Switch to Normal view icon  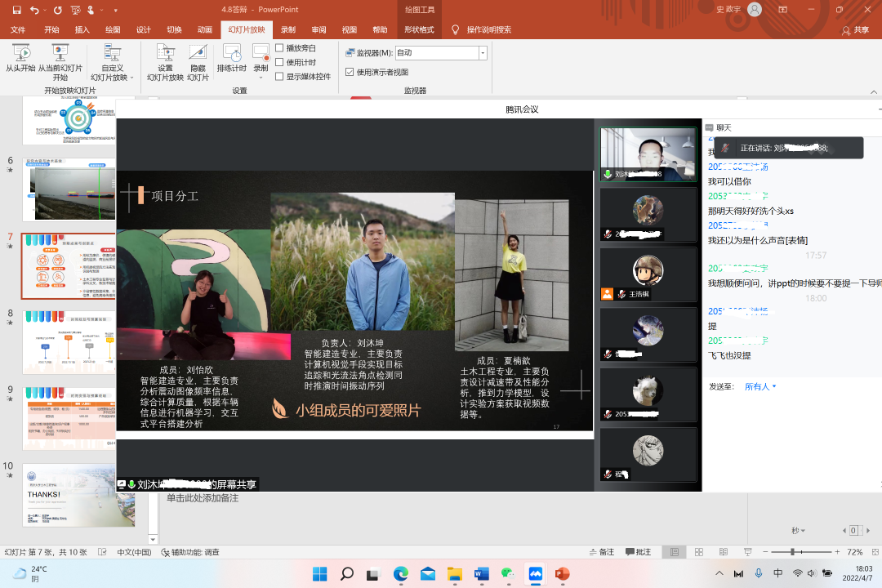675,552
